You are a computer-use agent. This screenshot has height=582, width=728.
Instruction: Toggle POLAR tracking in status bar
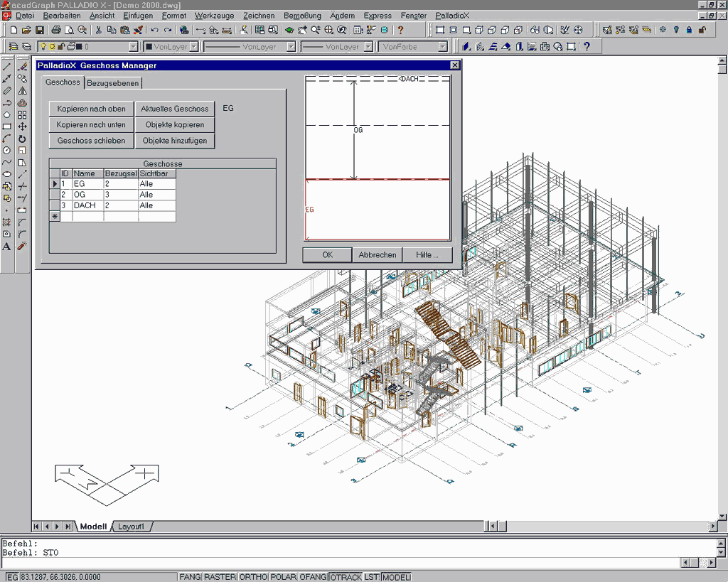click(x=283, y=577)
